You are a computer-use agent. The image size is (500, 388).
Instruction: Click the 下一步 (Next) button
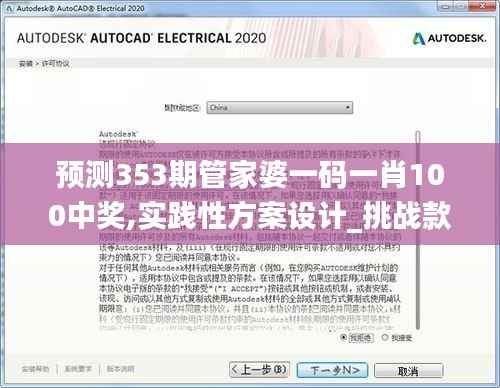332,370
